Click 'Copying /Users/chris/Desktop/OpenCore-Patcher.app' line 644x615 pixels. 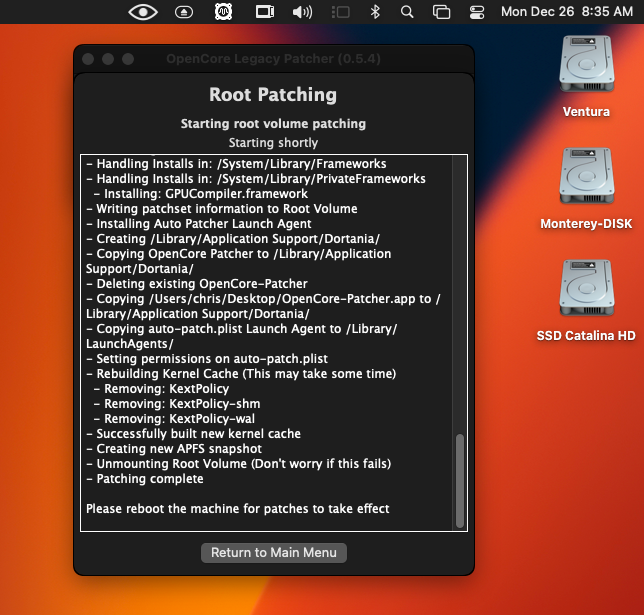point(263,306)
